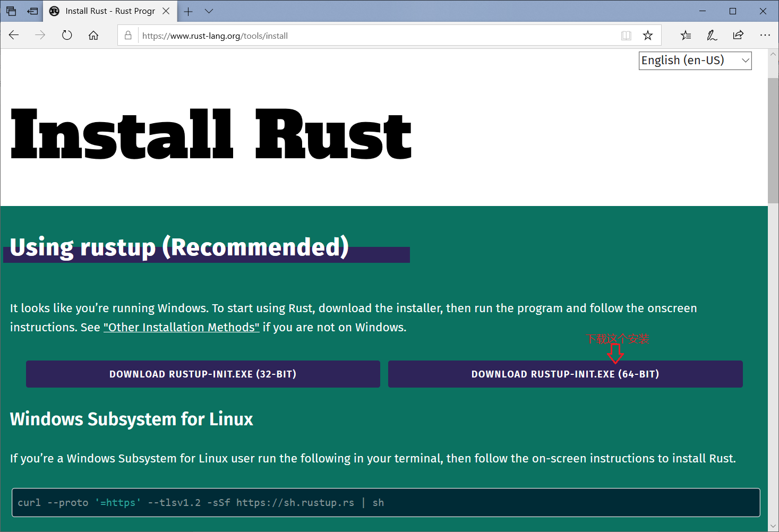This screenshot has width=779, height=532.
Task: Click the Refresh icon to reload the page
Action: tap(66, 35)
